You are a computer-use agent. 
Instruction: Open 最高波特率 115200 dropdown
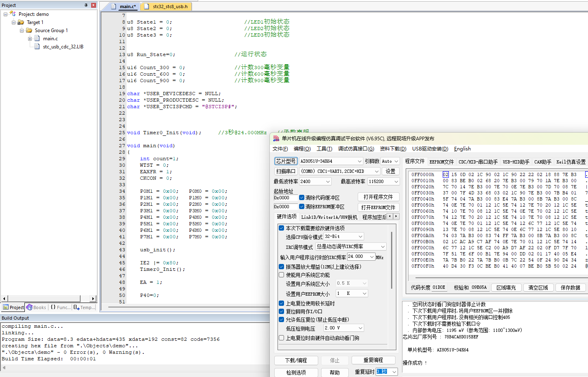tap(396, 181)
